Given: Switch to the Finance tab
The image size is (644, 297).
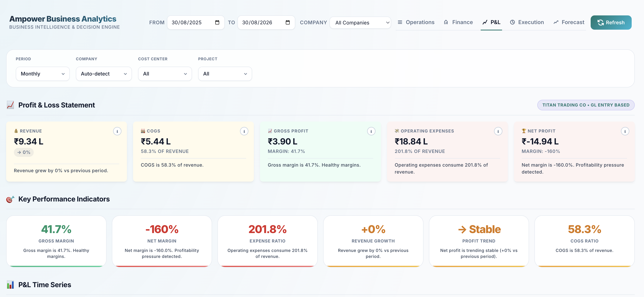Looking at the screenshot, I should click(458, 22).
